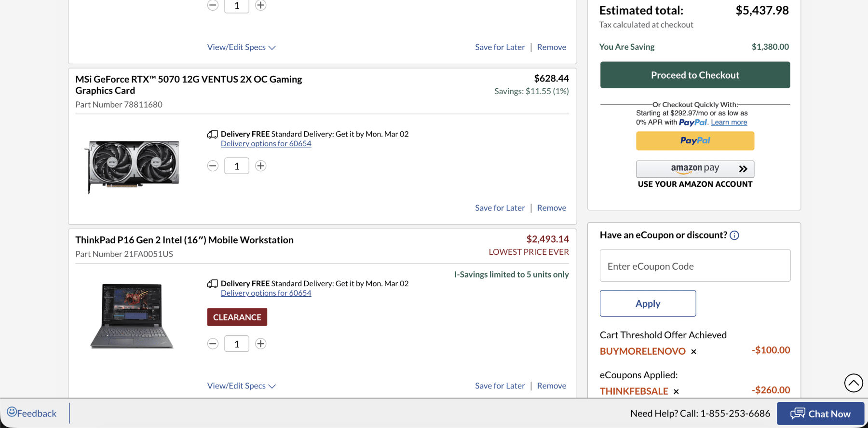Open ThinkPad P16 Gen 2 product image
The image size is (868, 428).
132,316
